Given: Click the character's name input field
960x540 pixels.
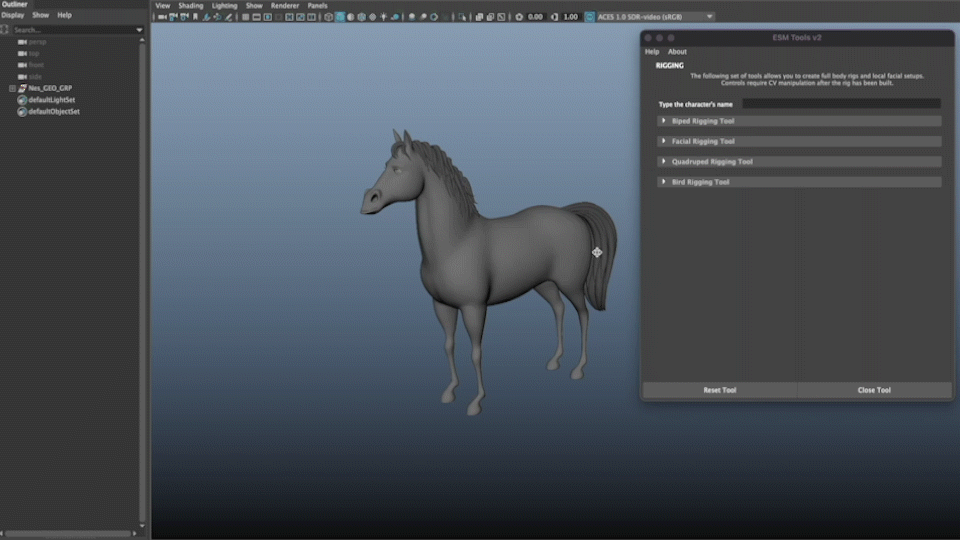Looking at the screenshot, I should tap(841, 104).
